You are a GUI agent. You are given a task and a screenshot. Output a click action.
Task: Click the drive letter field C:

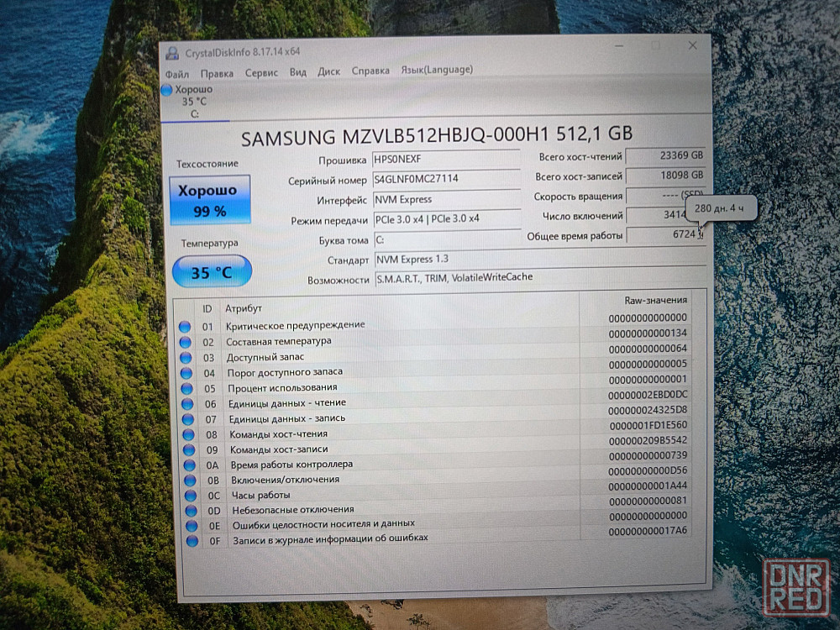(x=448, y=239)
